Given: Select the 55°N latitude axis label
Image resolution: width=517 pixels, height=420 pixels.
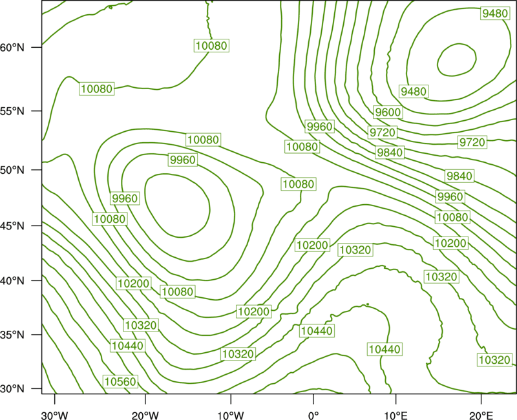Looking at the screenshot, I should click(x=12, y=111).
